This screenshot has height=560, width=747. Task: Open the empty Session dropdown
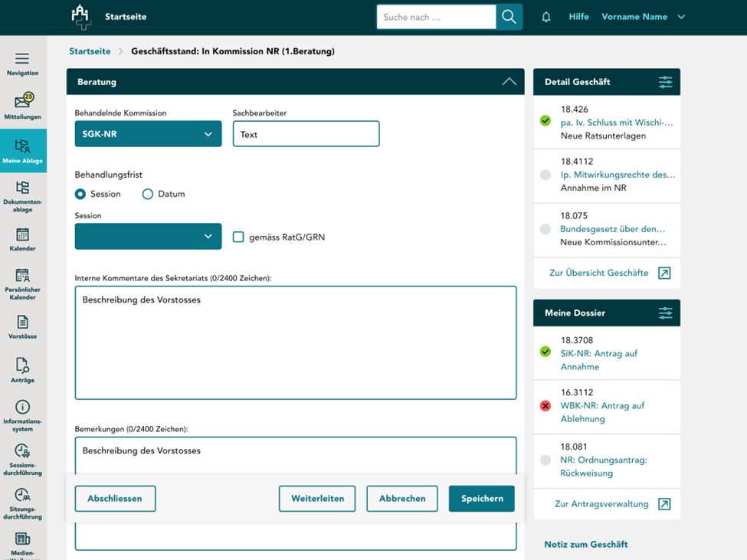pyautogui.click(x=147, y=237)
